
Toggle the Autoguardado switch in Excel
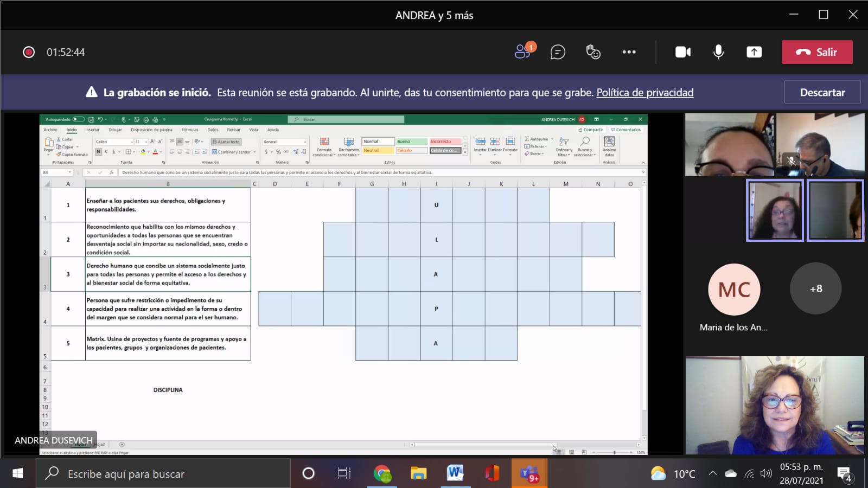click(79, 119)
